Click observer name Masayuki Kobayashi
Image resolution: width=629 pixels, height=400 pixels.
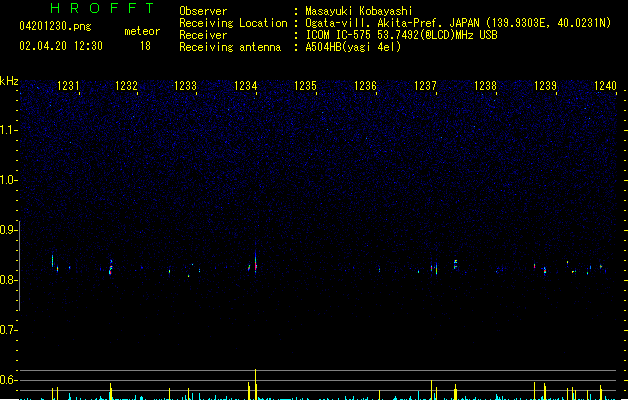tap(359, 11)
